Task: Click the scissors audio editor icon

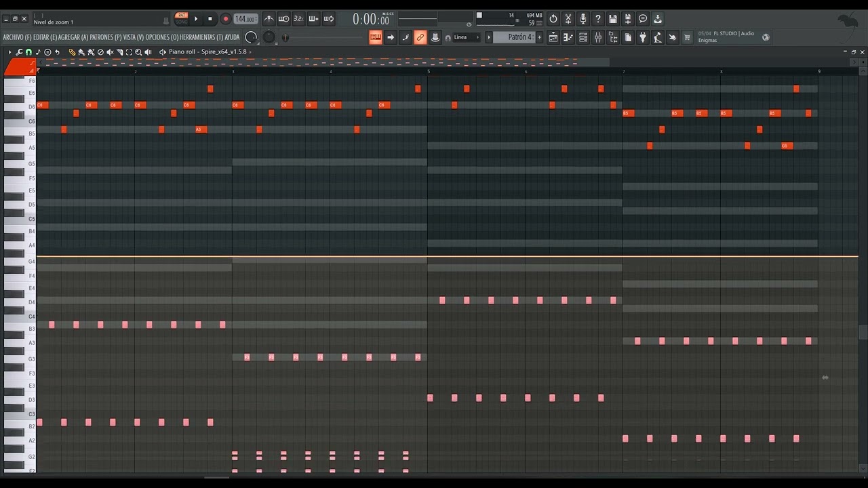Action: [568, 19]
